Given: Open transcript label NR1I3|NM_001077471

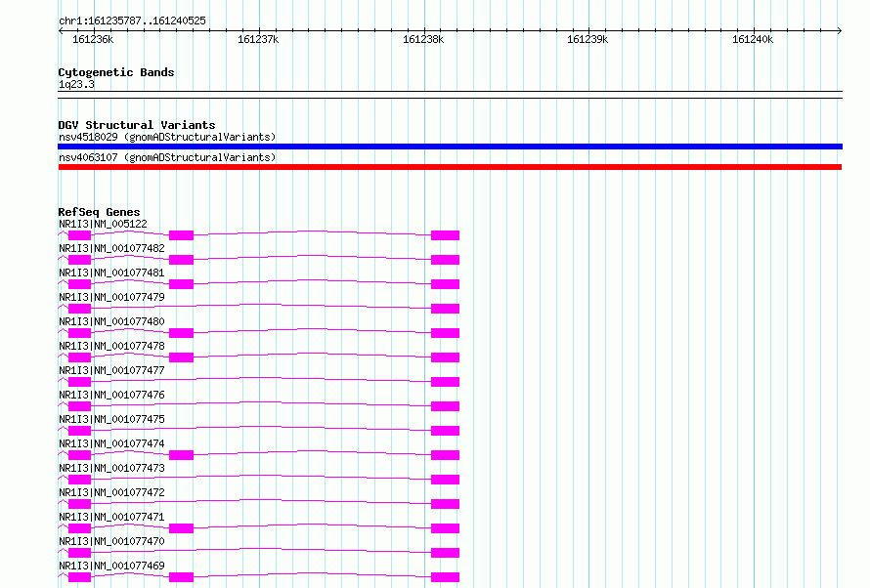Looking at the screenshot, I should pyautogui.click(x=111, y=517).
